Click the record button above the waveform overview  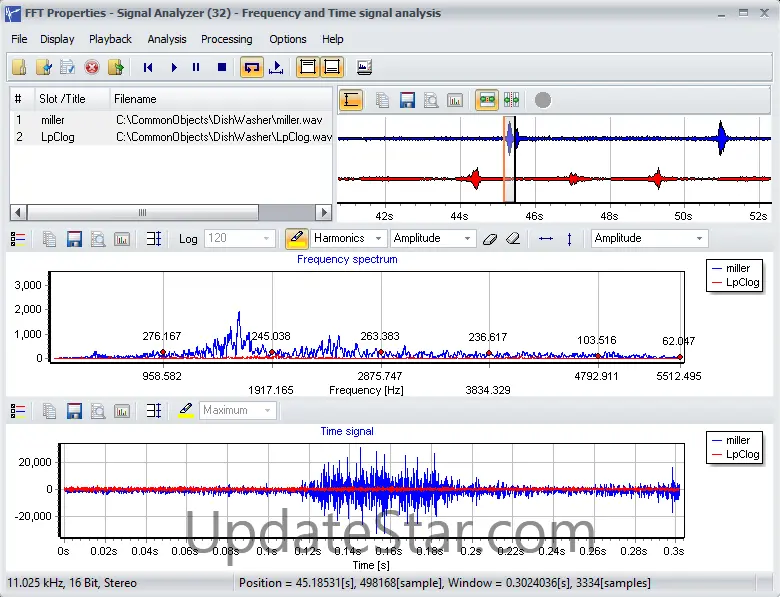coord(542,100)
